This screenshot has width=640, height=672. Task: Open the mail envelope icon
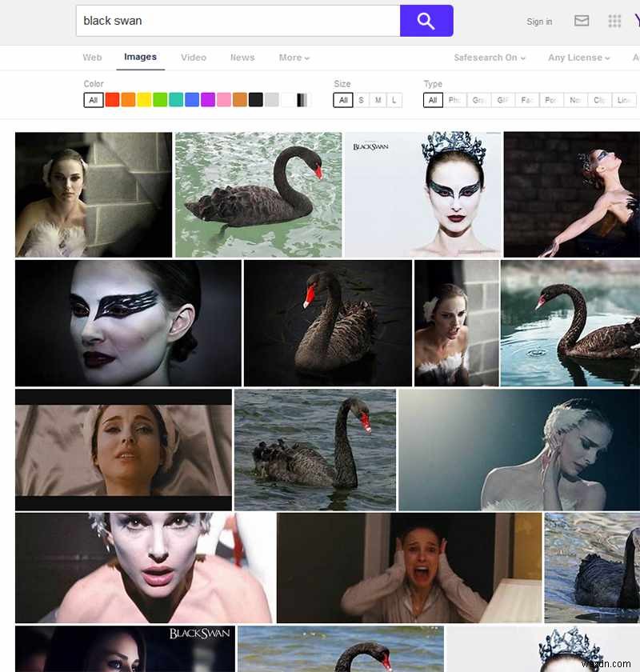coord(582,21)
